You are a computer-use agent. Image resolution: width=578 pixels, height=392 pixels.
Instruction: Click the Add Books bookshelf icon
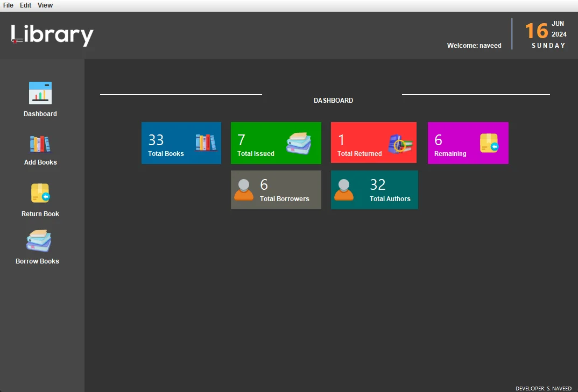(x=40, y=144)
